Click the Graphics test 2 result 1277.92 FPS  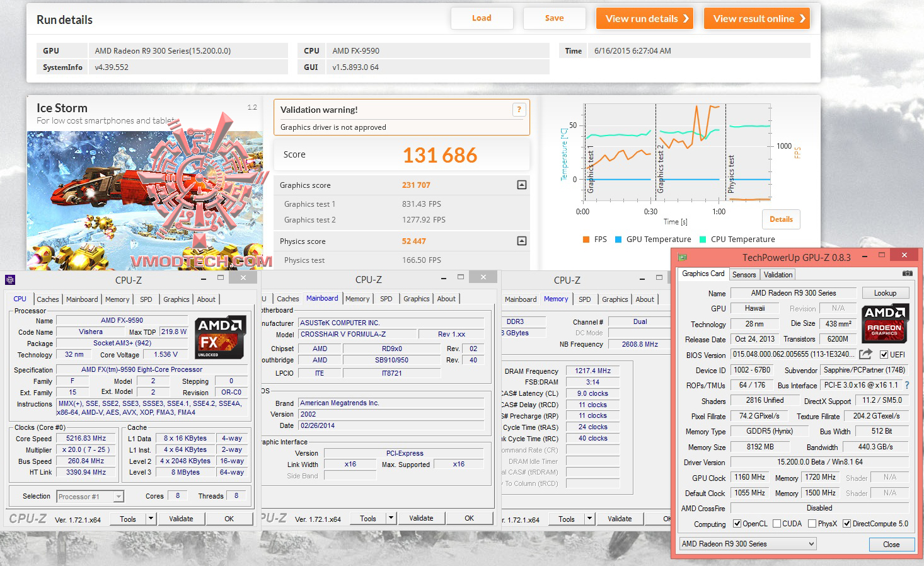point(424,220)
